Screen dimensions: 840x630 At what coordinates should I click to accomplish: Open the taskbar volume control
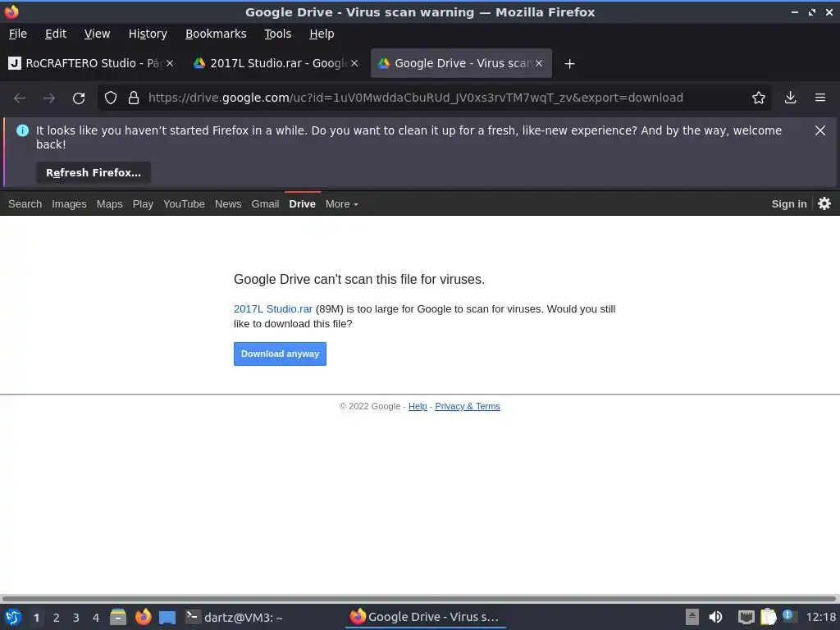[x=715, y=617]
